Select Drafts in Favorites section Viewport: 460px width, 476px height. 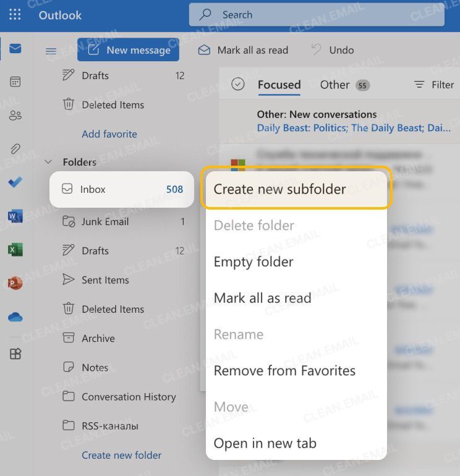point(123,75)
